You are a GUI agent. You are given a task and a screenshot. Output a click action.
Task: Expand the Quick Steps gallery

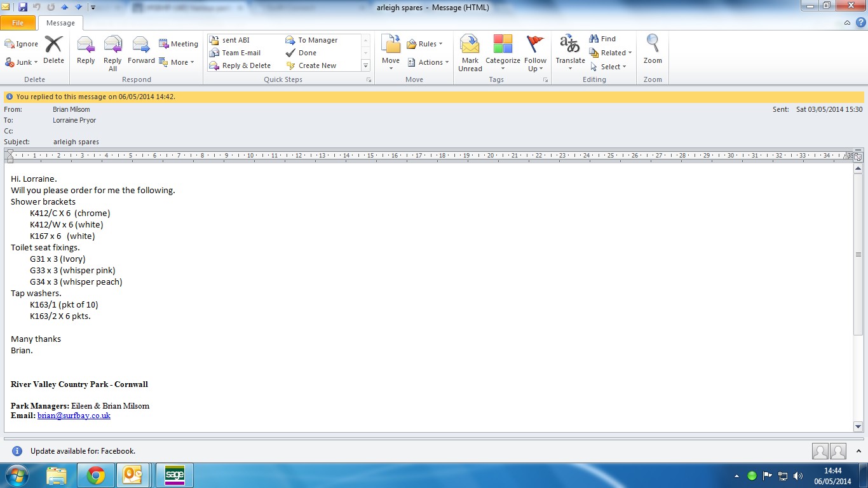tap(366, 65)
